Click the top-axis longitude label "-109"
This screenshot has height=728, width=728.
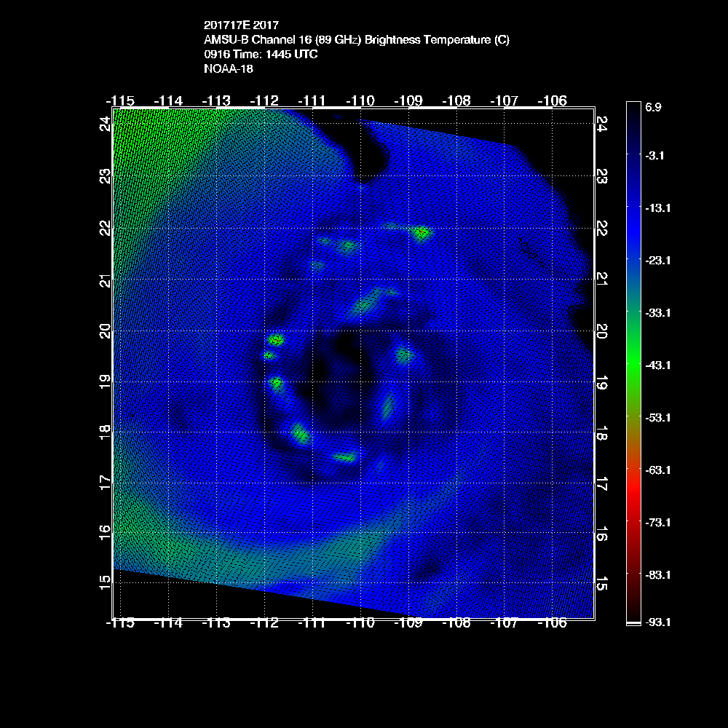[x=408, y=100]
